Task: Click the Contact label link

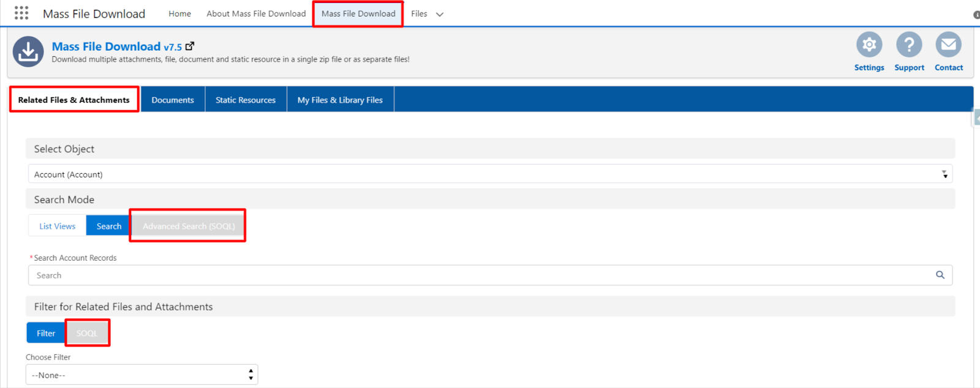Action: [949, 67]
